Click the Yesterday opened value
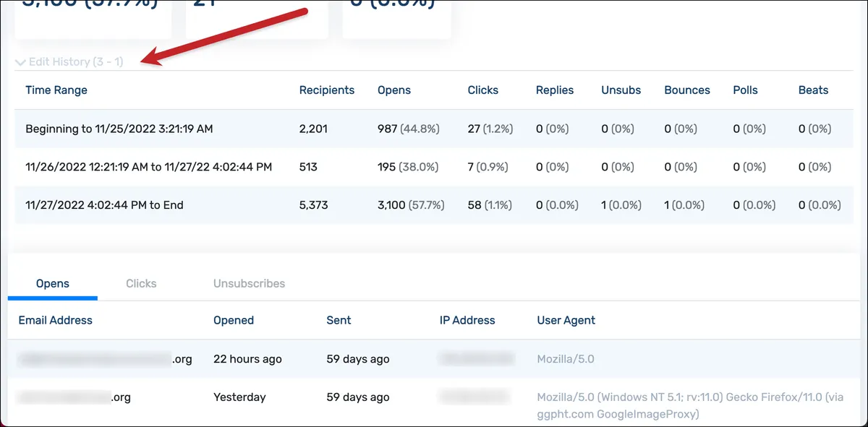This screenshot has height=427, width=868. click(239, 397)
